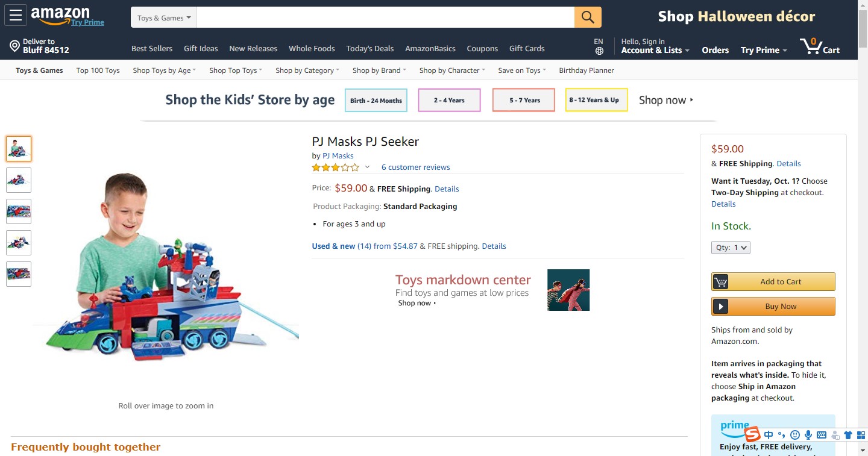The height and width of the screenshot is (456, 868).
Task: Open the Shop by Brand menu
Action: (x=379, y=70)
